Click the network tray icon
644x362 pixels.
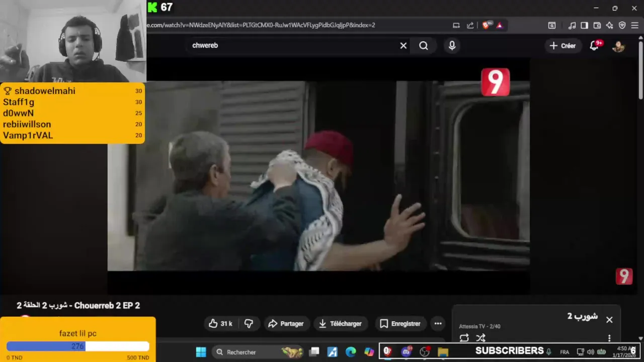point(580,352)
